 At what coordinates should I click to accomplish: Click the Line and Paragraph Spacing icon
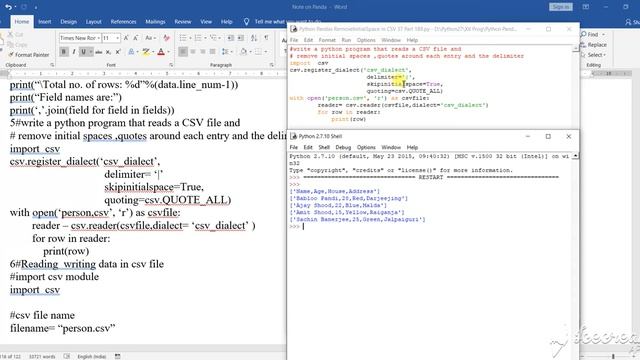tap(225, 52)
